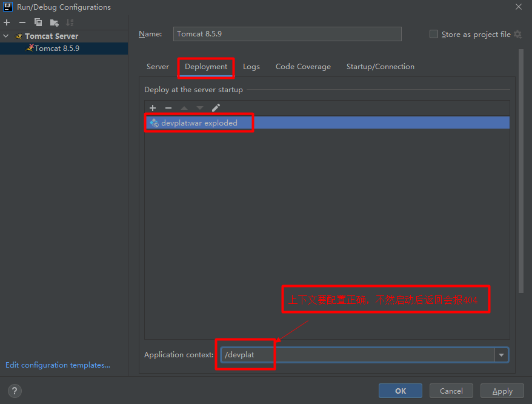The width and height of the screenshot is (532, 404).
Task: Apply the configuration changes
Action: click(x=502, y=391)
